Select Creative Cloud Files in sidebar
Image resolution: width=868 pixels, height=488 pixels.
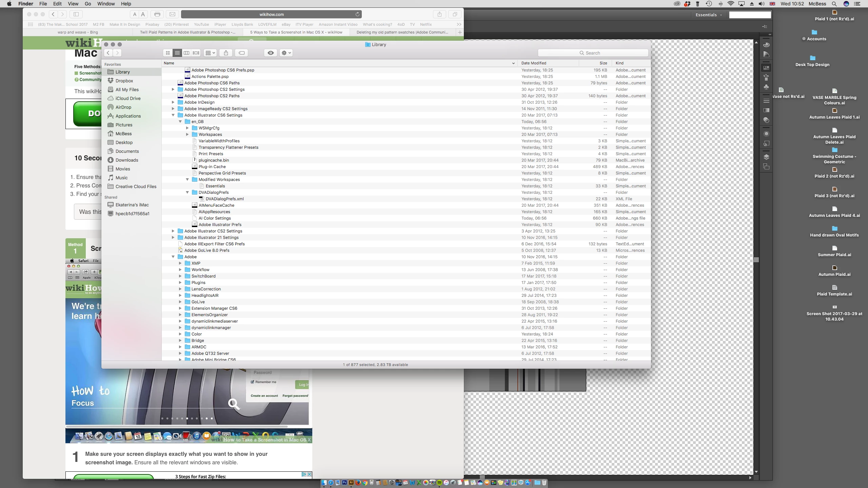pyautogui.click(x=136, y=186)
